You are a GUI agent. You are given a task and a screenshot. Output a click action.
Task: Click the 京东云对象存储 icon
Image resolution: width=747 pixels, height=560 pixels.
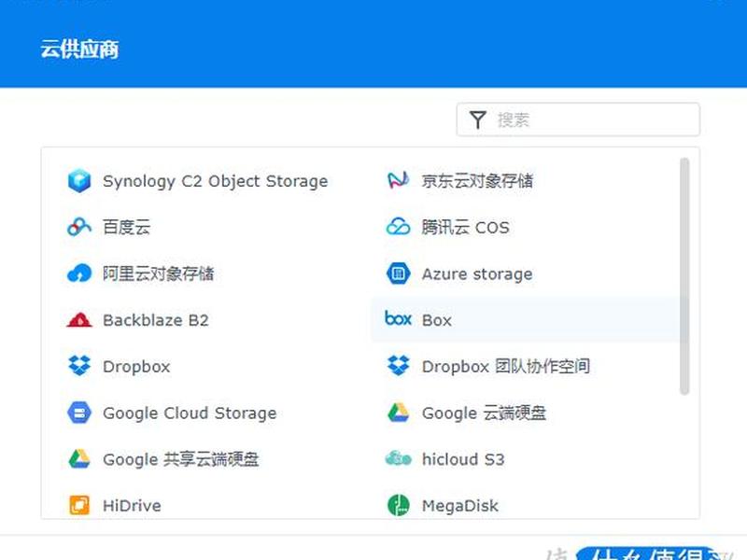[x=398, y=180]
